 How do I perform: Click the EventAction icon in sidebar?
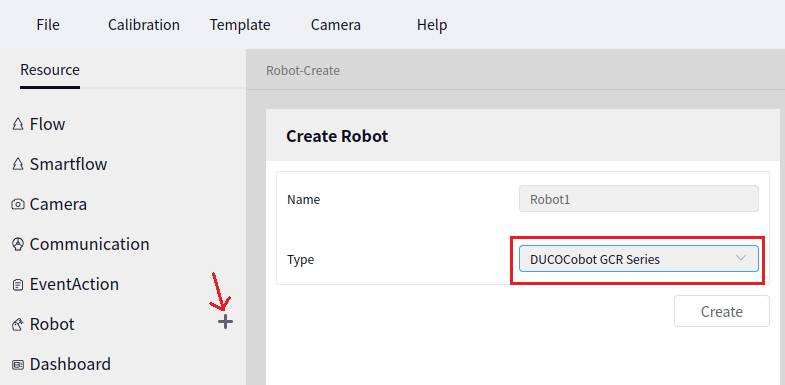pyautogui.click(x=18, y=285)
